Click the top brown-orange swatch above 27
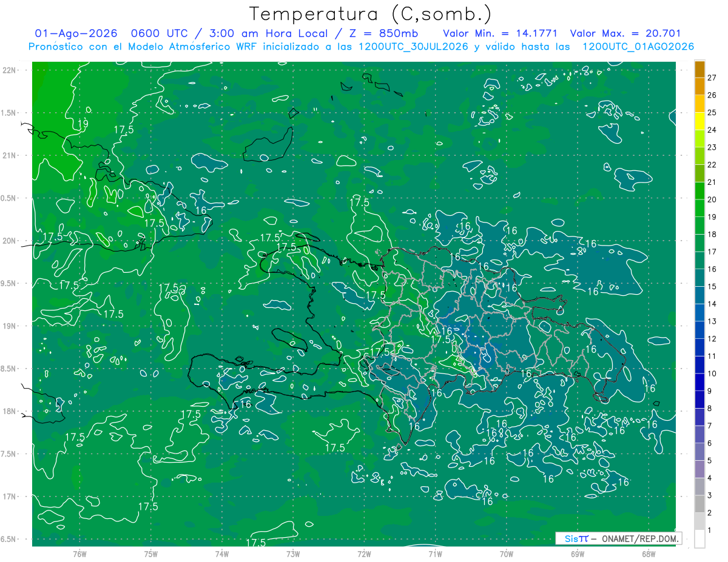The height and width of the screenshot is (562, 728). [x=699, y=69]
